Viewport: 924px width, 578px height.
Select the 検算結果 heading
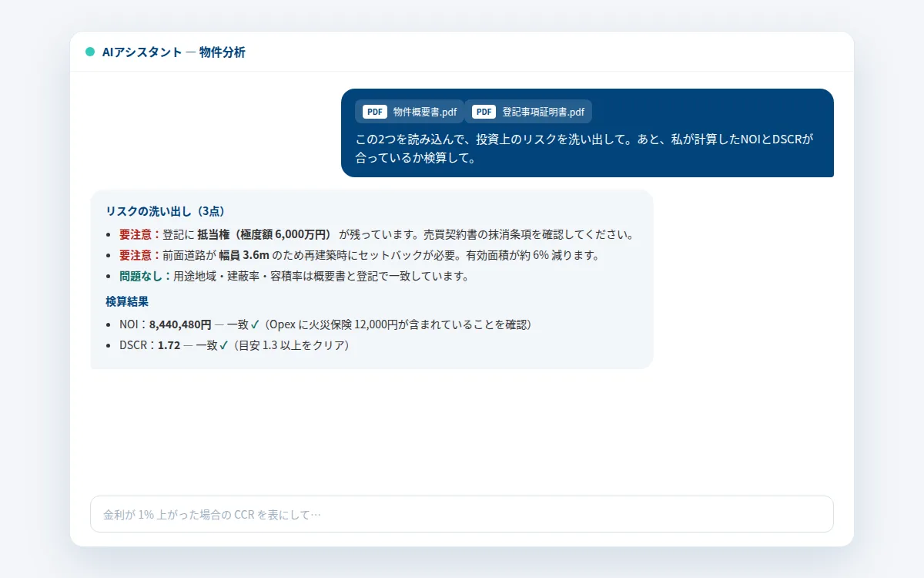[x=127, y=301]
